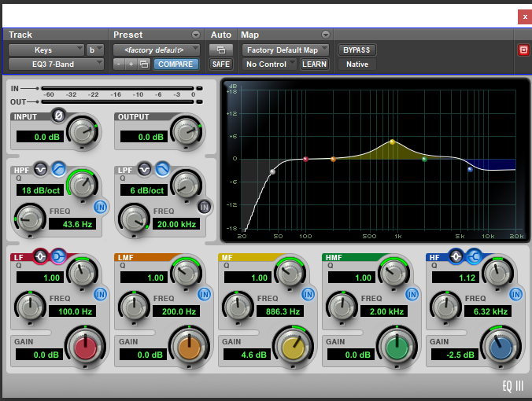This screenshot has height=401, width=532.
Task: Toggle the MF band IN button
Action: tap(308, 294)
